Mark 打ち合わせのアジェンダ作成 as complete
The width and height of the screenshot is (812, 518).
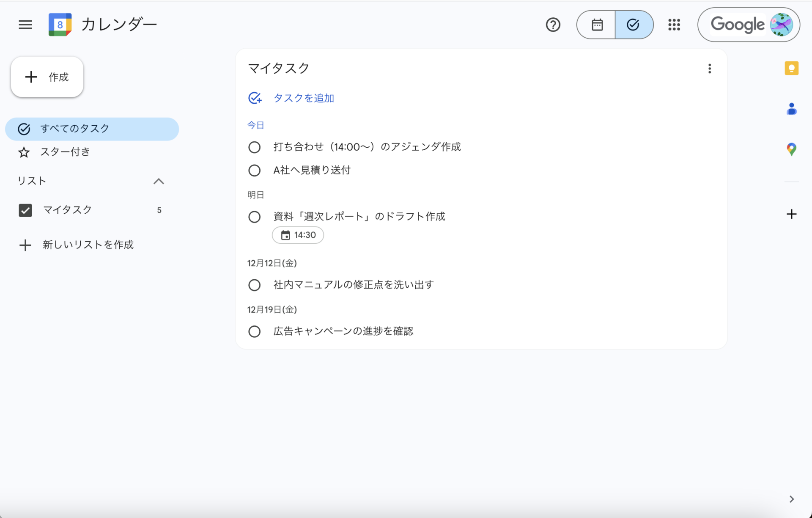255,147
